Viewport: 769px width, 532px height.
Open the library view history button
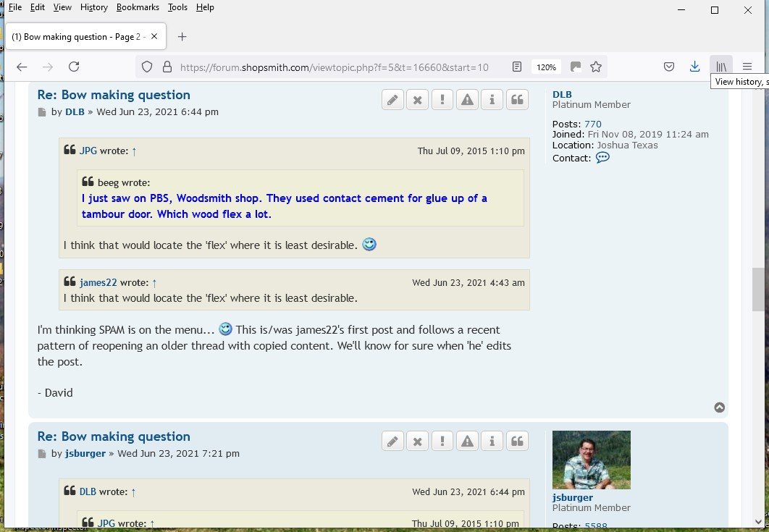[x=721, y=67]
